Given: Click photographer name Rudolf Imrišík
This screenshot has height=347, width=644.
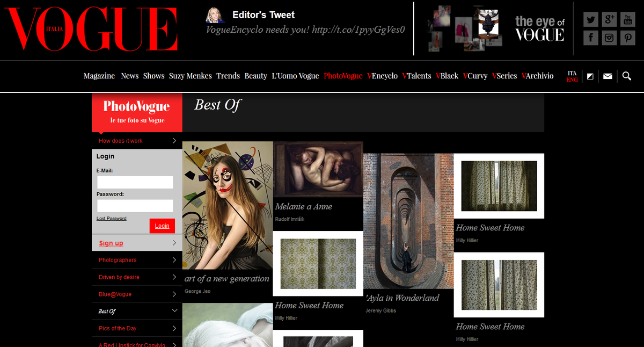Looking at the screenshot, I should (289, 219).
